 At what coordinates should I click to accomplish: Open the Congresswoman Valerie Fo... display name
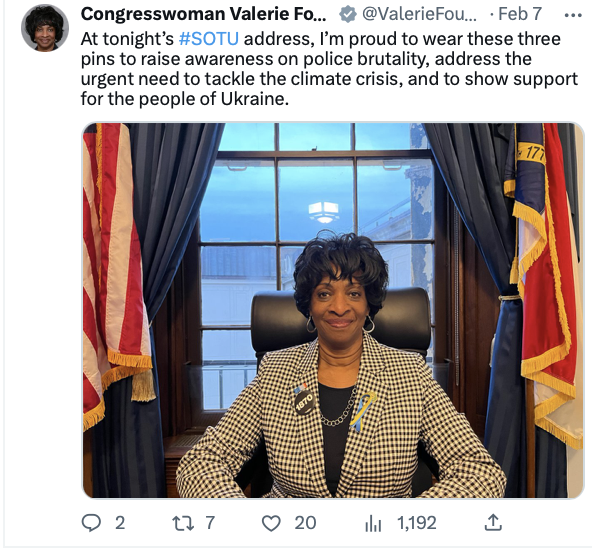tap(203, 14)
